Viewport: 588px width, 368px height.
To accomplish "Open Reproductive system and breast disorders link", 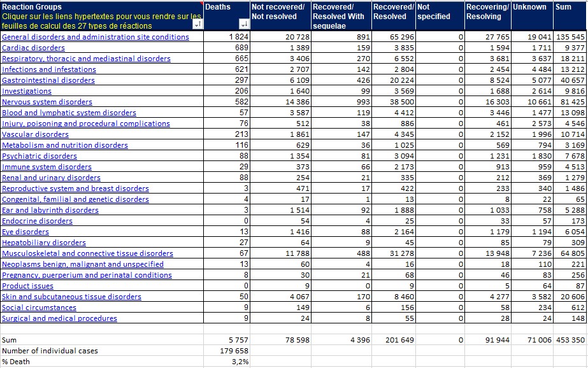I will [x=75, y=188].
